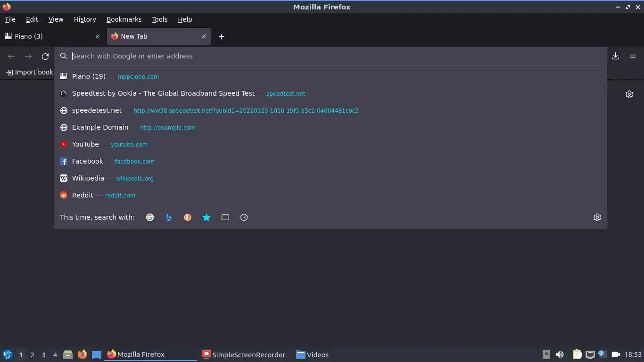Click the address bar search field
Screen dimensions: 644x362
coord(330,56)
